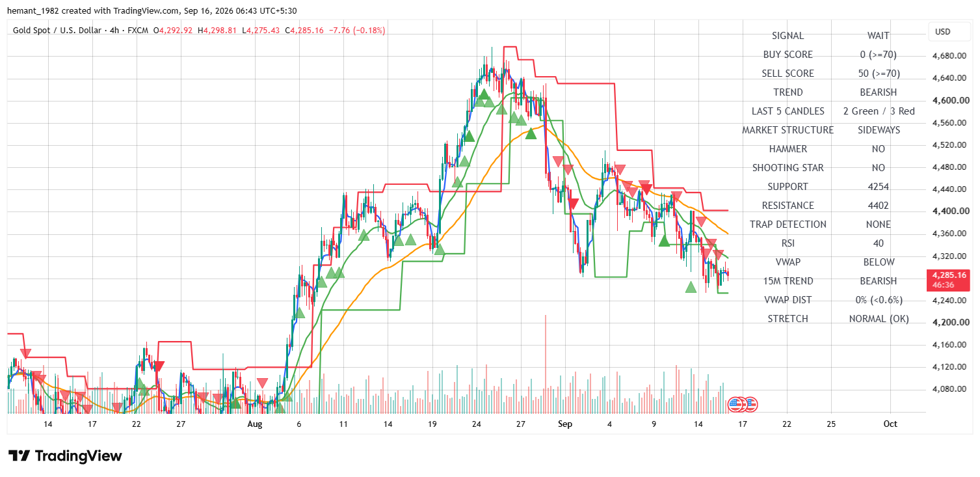Click the current price label 4,285.16

[x=949, y=275]
